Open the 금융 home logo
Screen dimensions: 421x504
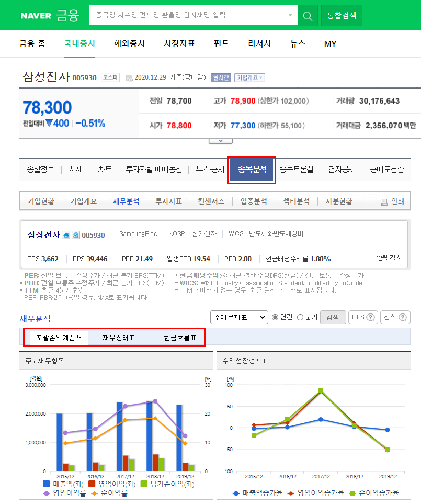pos(68,15)
